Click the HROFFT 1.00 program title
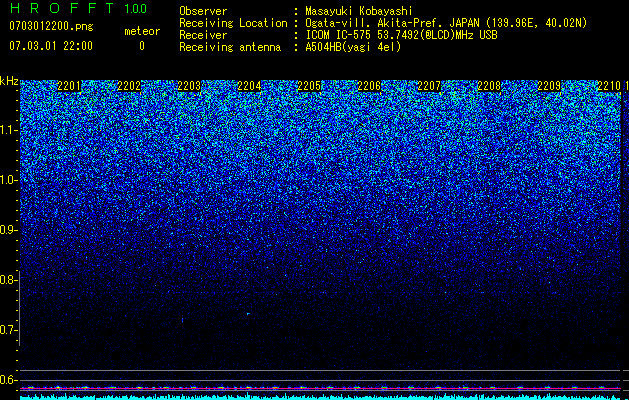The image size is (629, 400). 79,8
